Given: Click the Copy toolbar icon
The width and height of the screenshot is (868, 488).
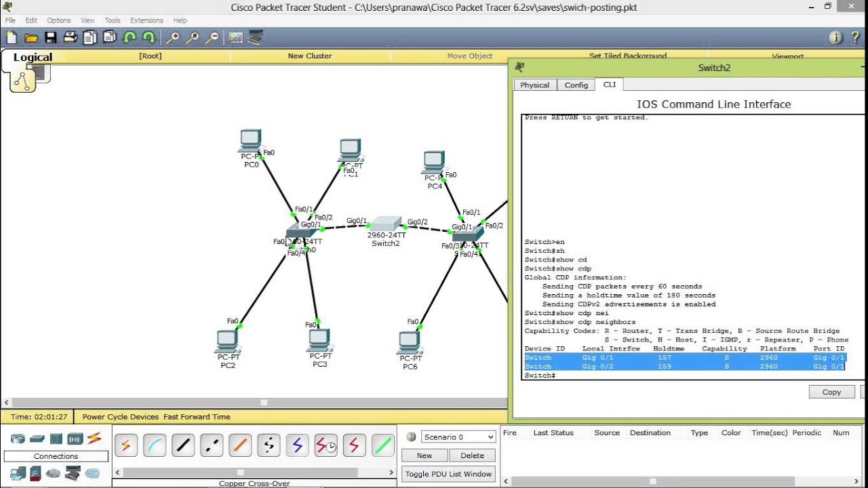Looking at the screenshot, I should (x=90, y=38).
